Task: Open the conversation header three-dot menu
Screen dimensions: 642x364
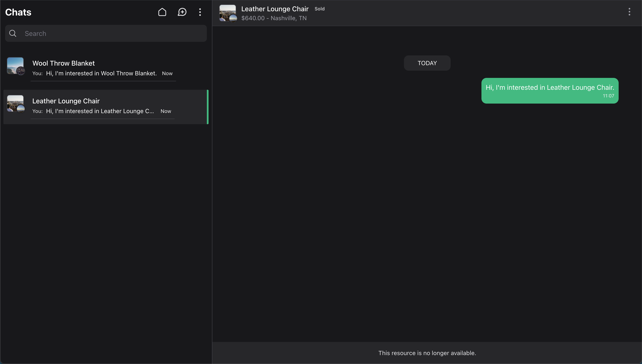Action: coord(629,12)
